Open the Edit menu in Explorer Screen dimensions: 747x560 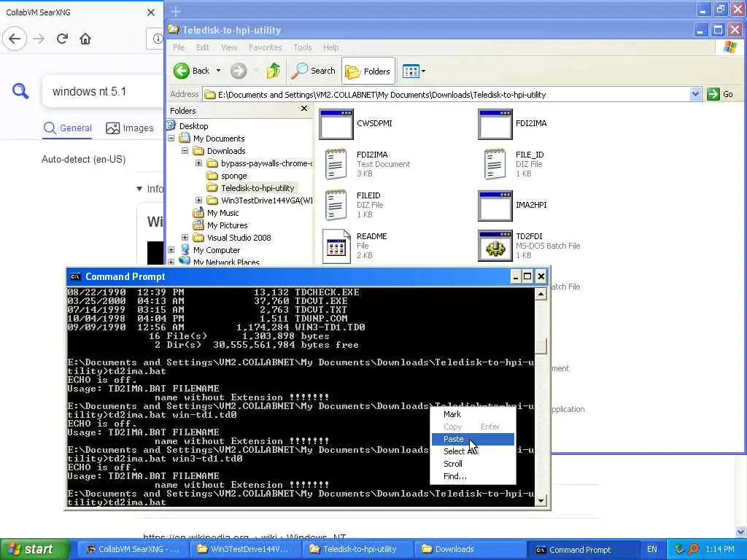(x=203, y=47)
